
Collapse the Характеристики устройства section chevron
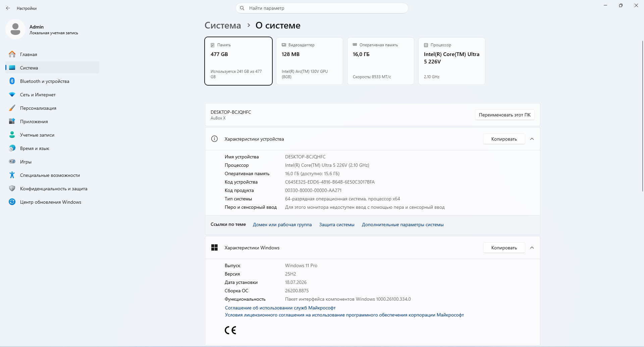click(x=532, y=139)
